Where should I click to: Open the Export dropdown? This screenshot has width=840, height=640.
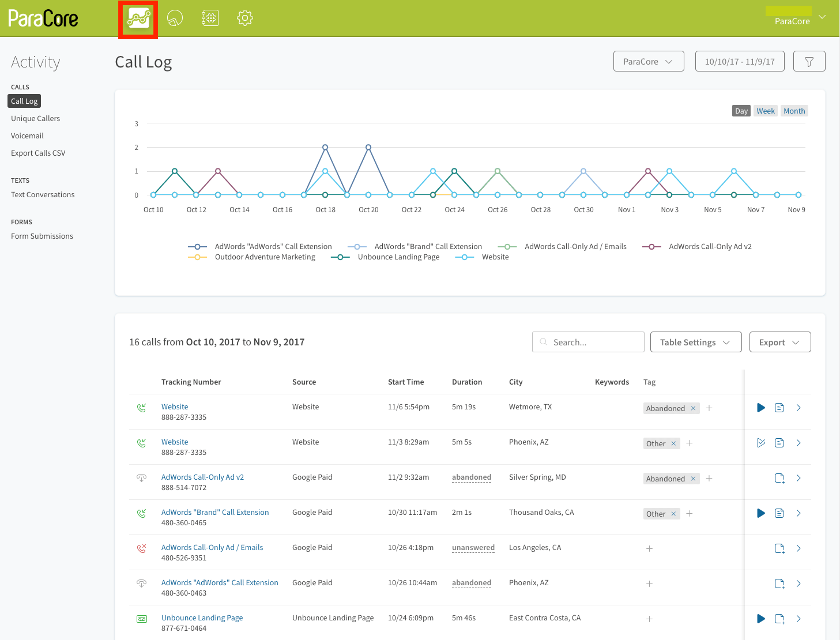pyautogui.click(x=780, y=342)
